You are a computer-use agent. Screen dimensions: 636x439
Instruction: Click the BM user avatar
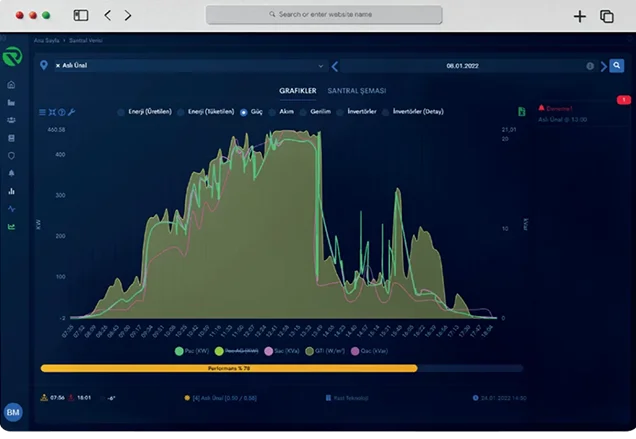click(x=13, y=412)
